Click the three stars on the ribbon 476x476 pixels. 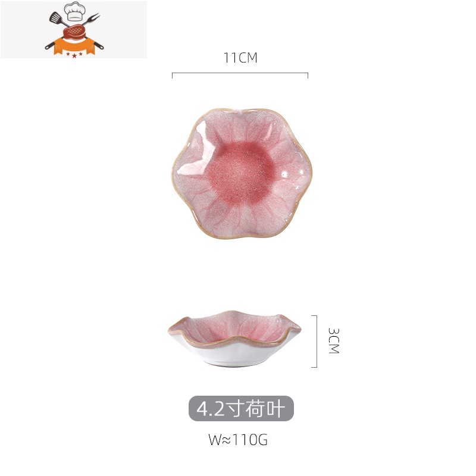pos(74,55)
